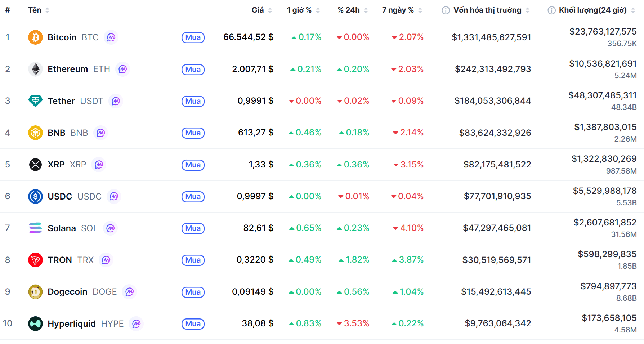Click Hyperliquid 24h change 3.53%
Screen dimensions: 644x344
[353, 323]
